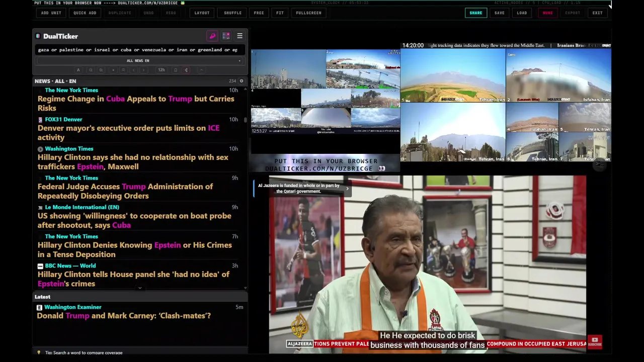Screen dimensions: 644x362
Task: Click the Washington Examiner source icon
Action: point(39,307)
